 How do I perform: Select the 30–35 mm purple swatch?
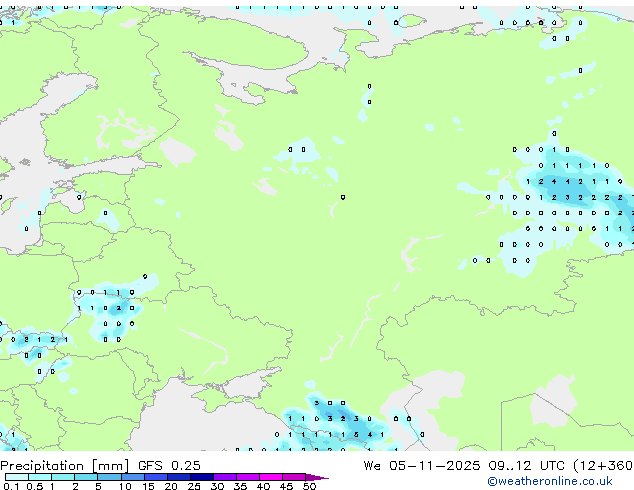click(x=225, y=477)
